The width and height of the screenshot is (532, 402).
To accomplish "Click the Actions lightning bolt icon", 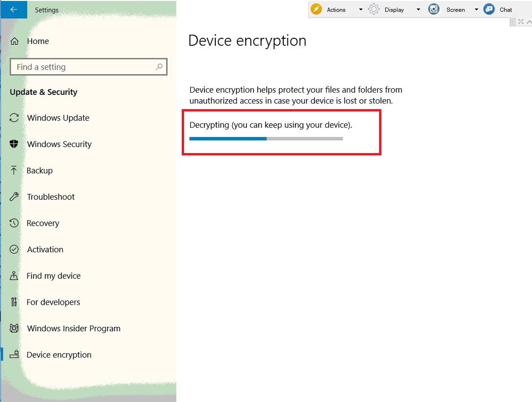I will point(316,9).
